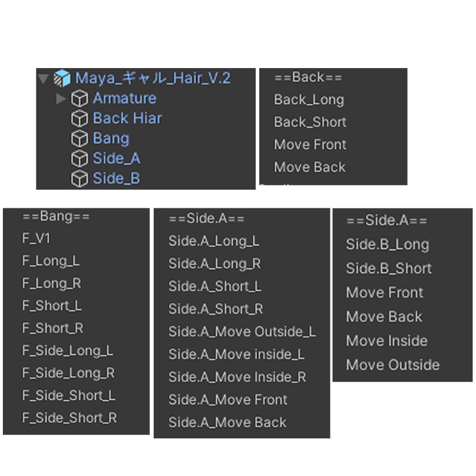Choose Back_Short blendshape entry
Image resolution: width=476 pixels, height=476 pixels.
click(x=310, y=122)
